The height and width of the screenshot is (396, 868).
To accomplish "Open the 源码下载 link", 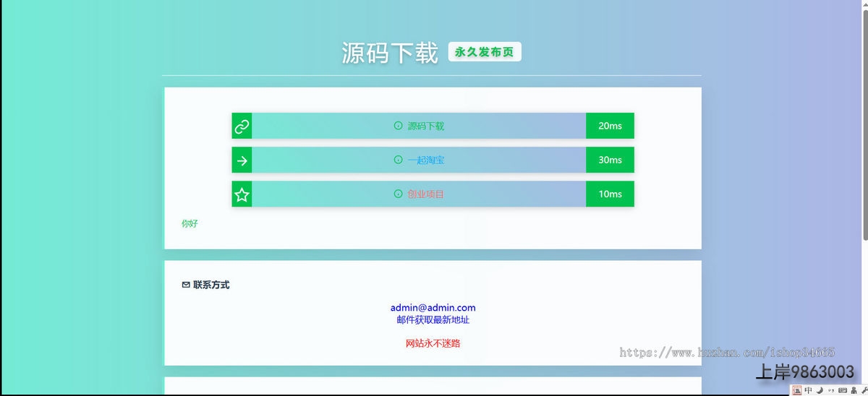I will tap(426, 126).
